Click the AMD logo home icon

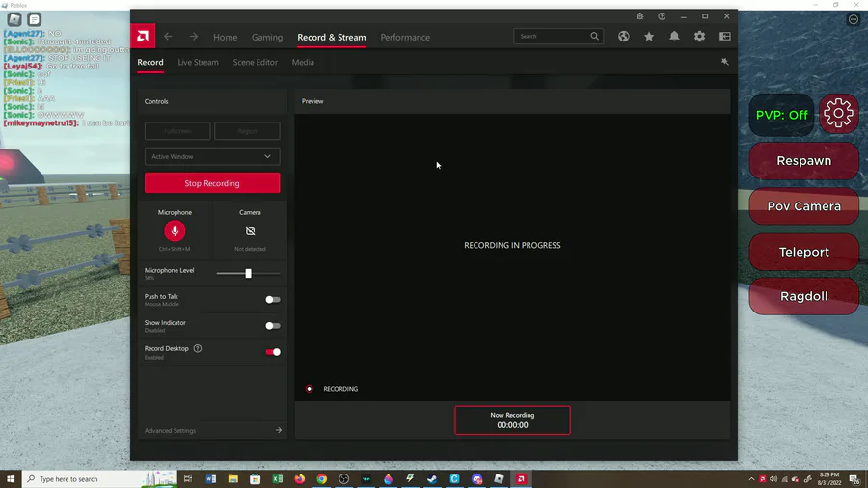tap(143, 37)
